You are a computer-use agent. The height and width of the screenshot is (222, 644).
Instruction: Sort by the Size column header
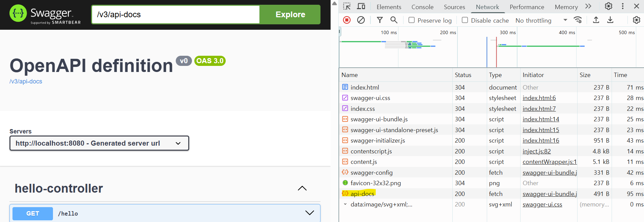click(x=594, y=75)
